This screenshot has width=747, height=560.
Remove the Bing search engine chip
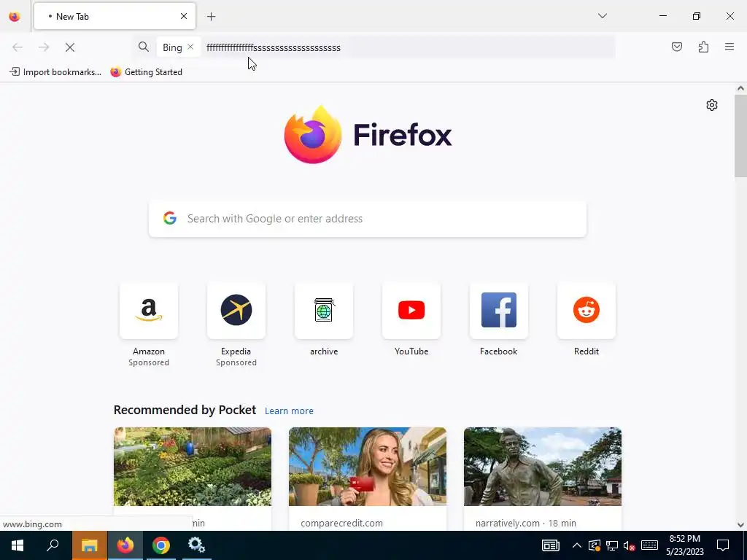tap(190, 47)
